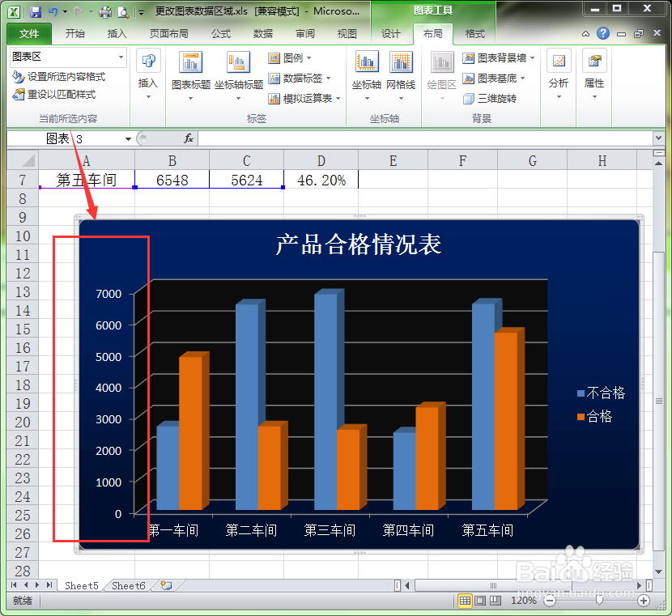Viewport: 672px width, 616px height.
Task: Click the 不合格 blue legend entry
Action: tap(602, 393)
